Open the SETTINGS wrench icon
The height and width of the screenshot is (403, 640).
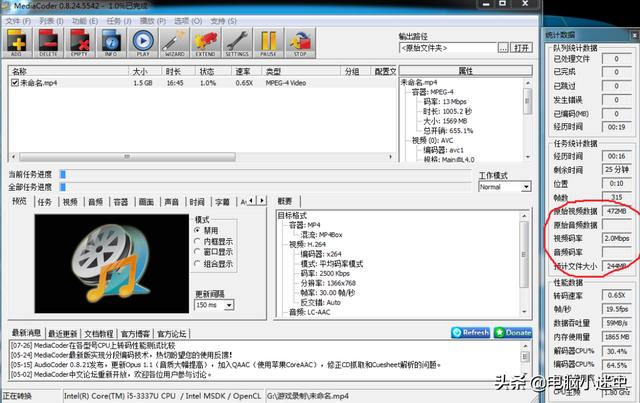pyautogui.click(x=237, y=42)
